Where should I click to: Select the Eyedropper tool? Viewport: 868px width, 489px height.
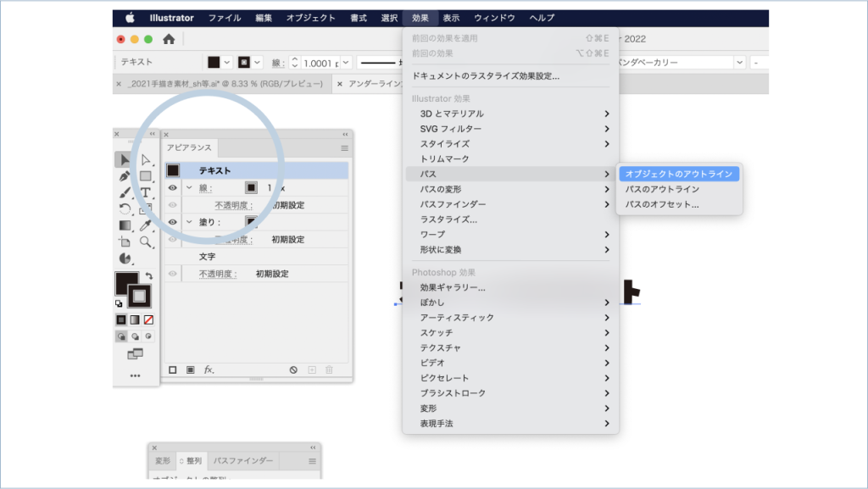click(x=146, y=225)
